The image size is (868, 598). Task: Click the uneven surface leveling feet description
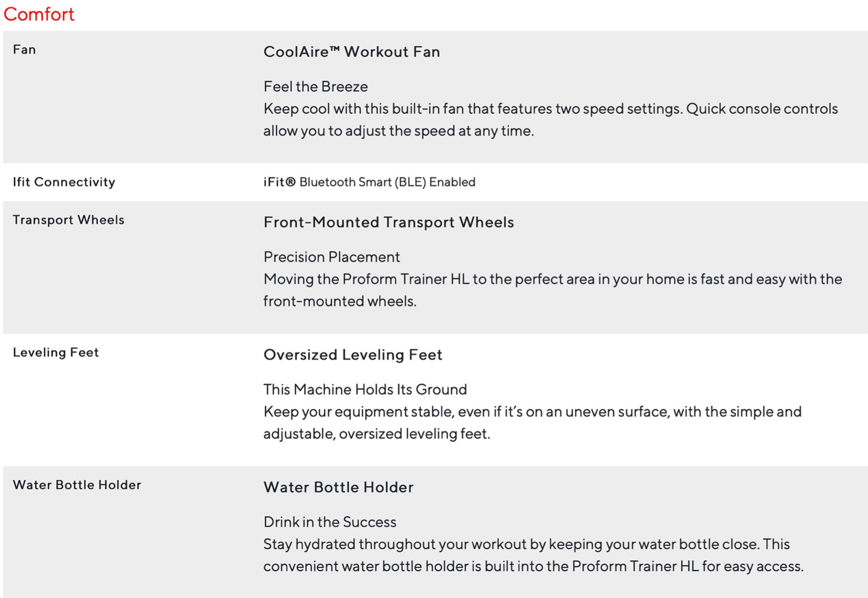click(x=532, y=423)
